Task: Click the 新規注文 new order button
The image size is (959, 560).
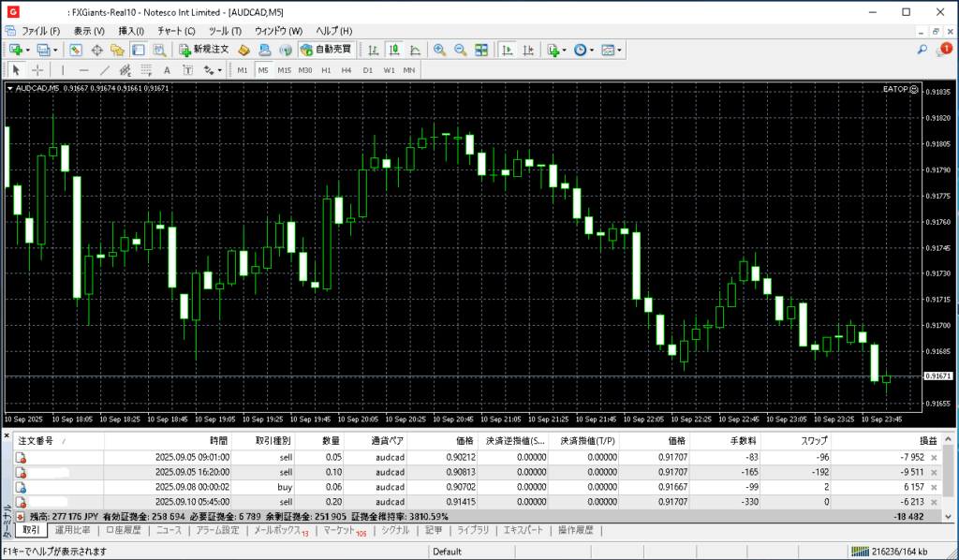Action: 203,50
